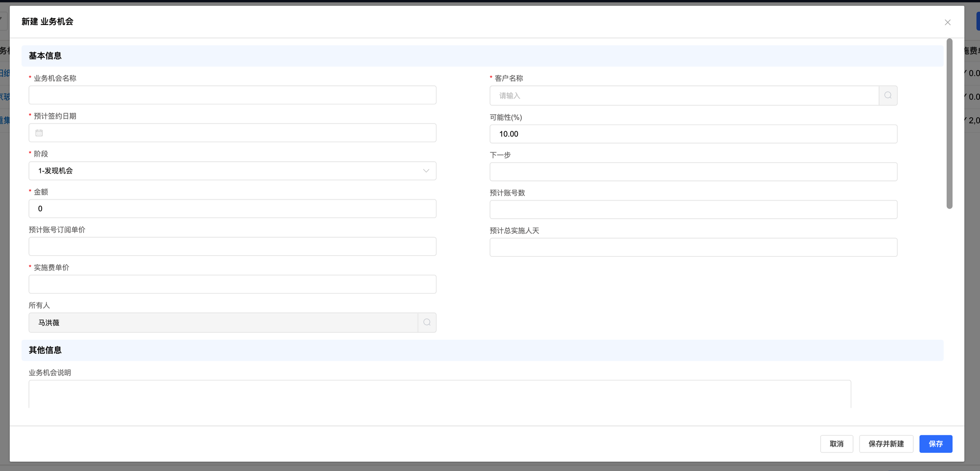980x471 pixels.
Task: Click the dialog's vertical scrollbar
Action: [x=949, y=124]
